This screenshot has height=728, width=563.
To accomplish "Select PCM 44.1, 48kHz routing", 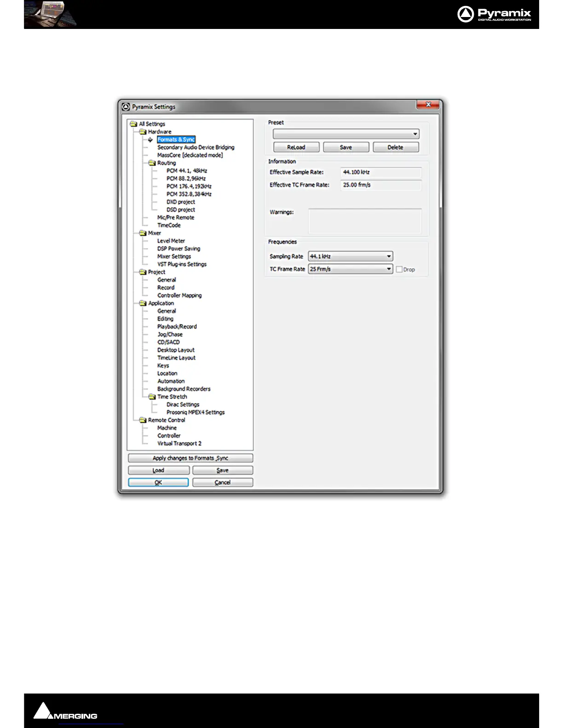I will [x=187, y=171].
